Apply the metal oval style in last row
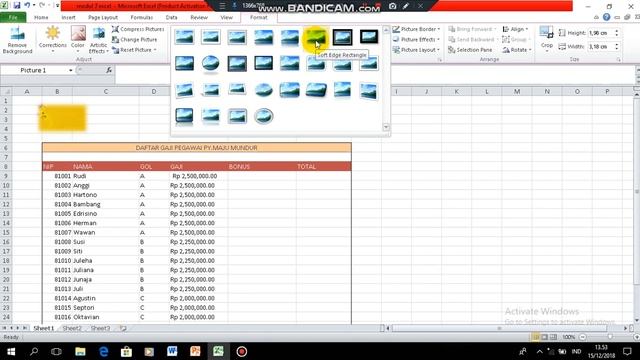 tap(263, 116)
